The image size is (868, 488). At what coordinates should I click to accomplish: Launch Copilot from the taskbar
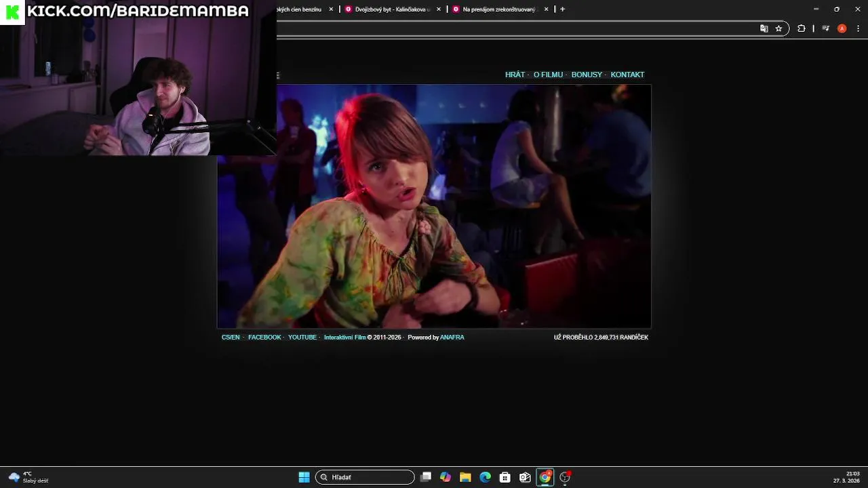446,477
